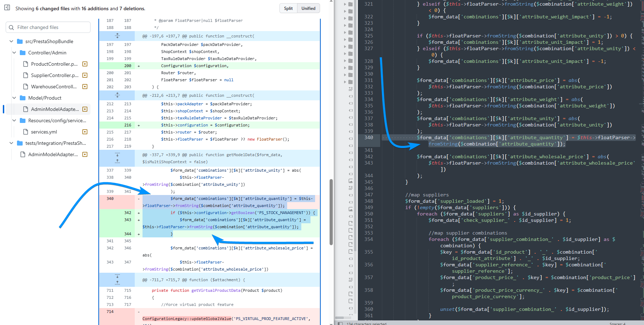Click the modified-status badge for ProductController
The width and height of the screenshot is (644, 325).
85,64
